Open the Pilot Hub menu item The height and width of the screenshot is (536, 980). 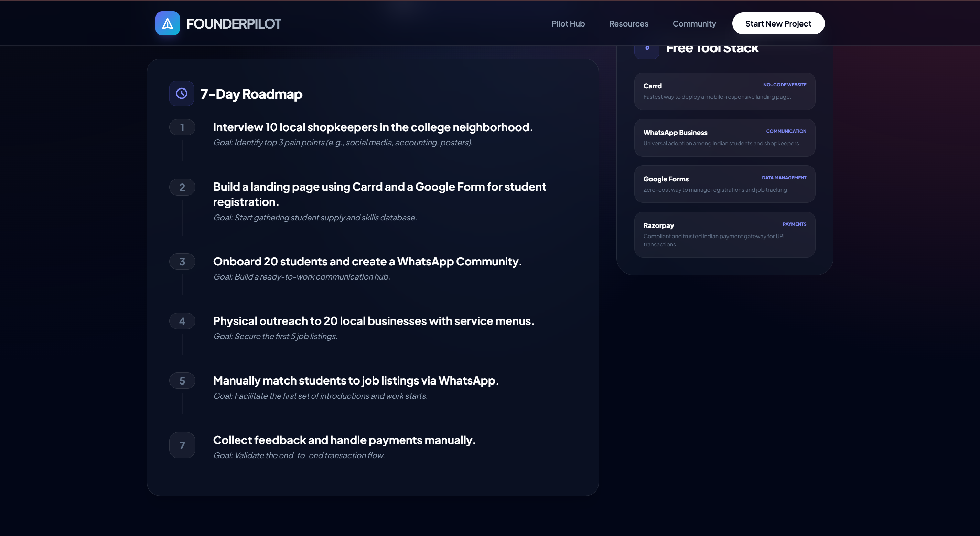[568, 24]
